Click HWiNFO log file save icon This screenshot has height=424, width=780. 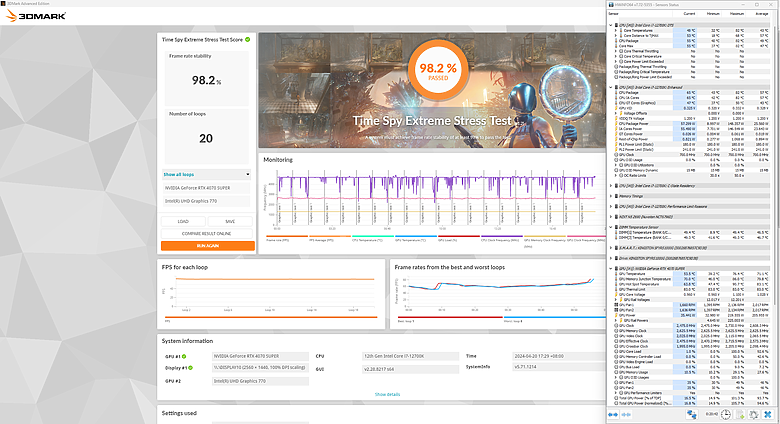pos(740,415)
